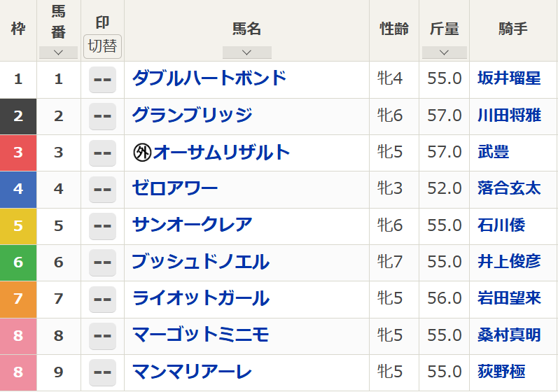Click the 外 icon beside オーサムリザルト
The width and height of the screenshot is (558, 392).
click(x=142, y=153)
